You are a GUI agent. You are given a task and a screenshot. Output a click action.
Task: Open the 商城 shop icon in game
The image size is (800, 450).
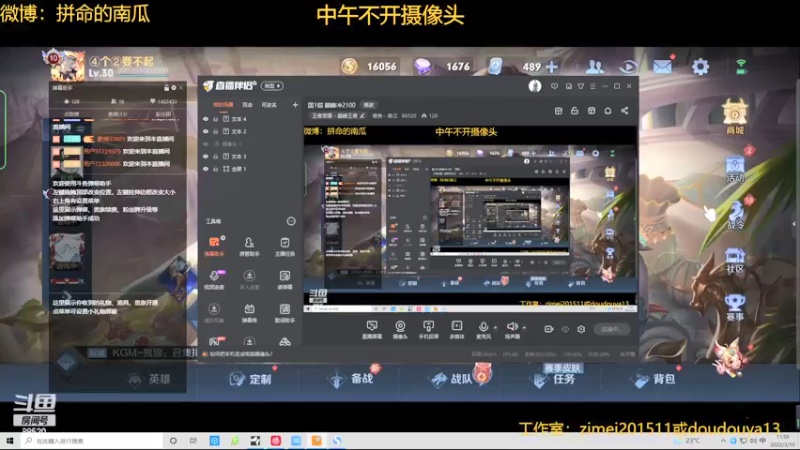735,117
